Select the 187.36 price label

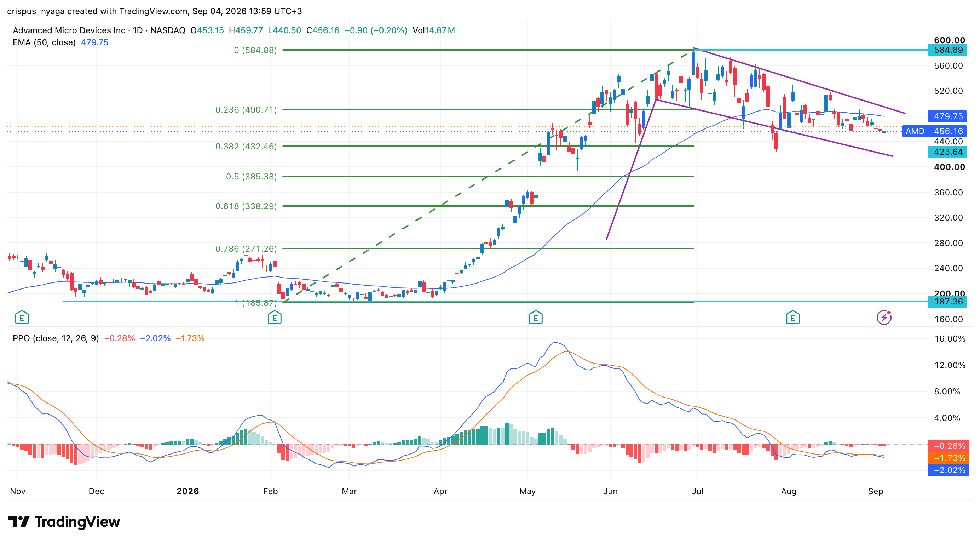[x=947, y=302]
